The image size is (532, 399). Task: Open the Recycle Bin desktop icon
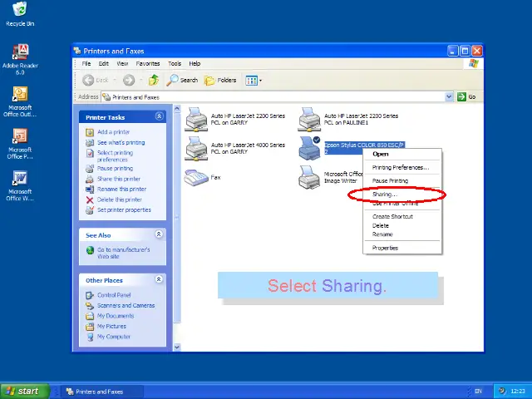[20, 14]
